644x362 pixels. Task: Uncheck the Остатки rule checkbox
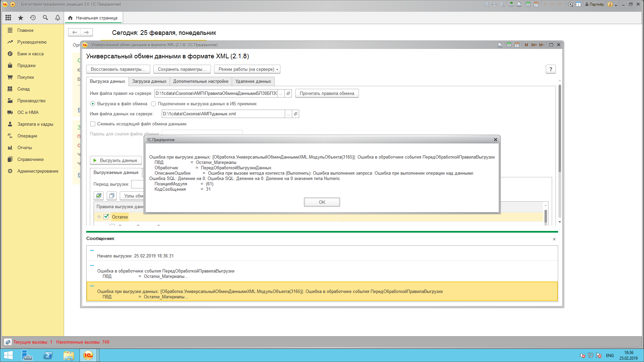(x=106, y=217)
